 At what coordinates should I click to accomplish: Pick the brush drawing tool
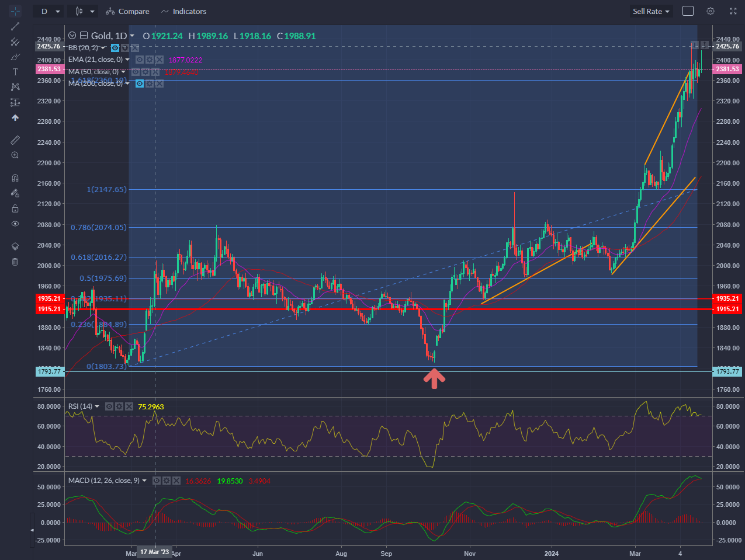tap(15, 57)
